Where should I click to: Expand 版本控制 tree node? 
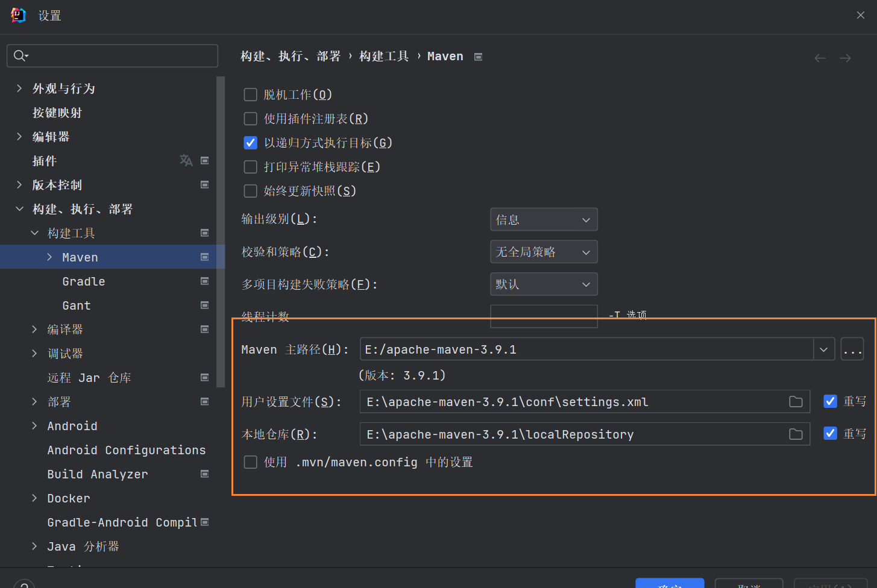19,185
